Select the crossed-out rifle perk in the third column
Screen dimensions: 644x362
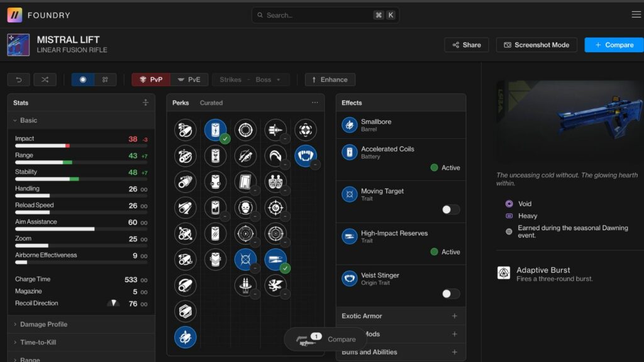(245, 156)
